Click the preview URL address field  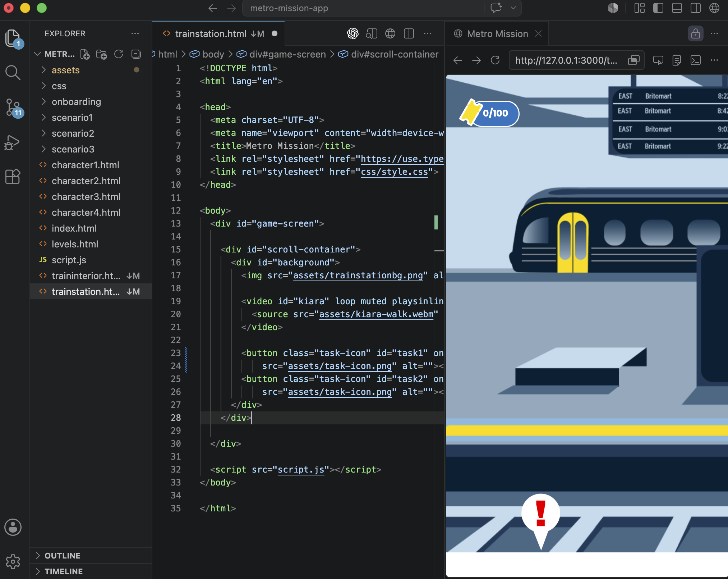576,60
